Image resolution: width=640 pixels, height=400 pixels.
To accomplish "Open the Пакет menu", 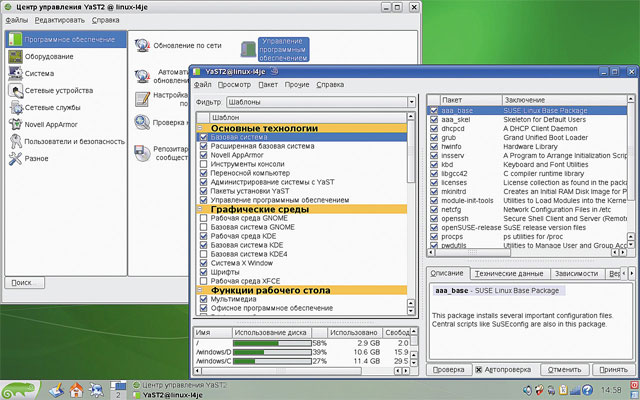I will (268, 84).
